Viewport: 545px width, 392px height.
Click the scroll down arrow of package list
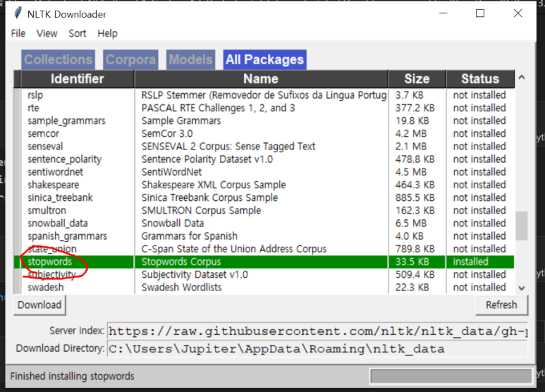pyautogui.click(x=522, y=288)
